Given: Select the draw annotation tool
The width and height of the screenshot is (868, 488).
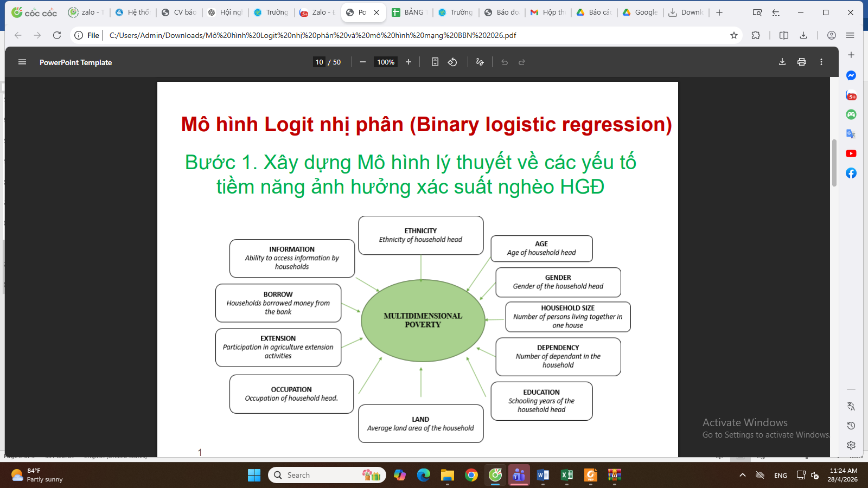Looking at the screenshot, I should click(480, 62).
